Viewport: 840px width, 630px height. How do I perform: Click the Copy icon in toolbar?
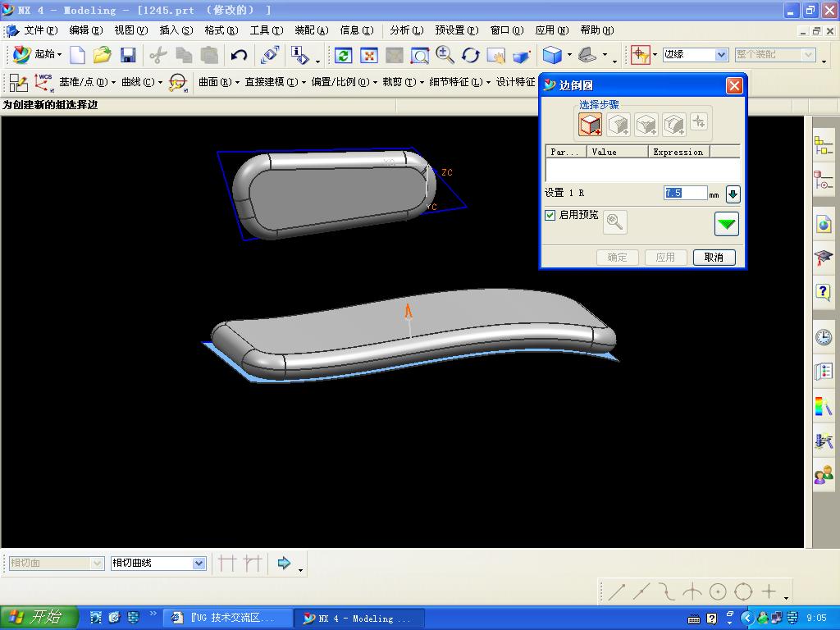[184, 55]
